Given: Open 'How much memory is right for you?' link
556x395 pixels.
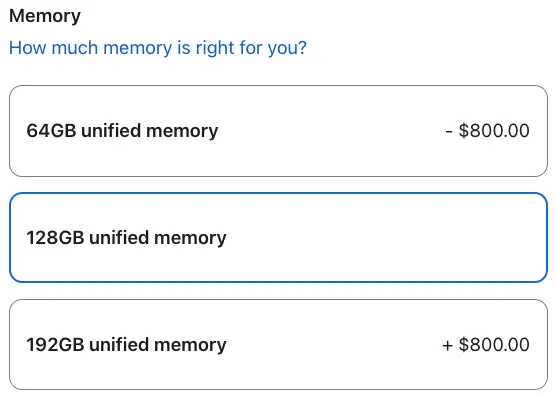Looking at the screenshot, I should [x=158, y=48].
